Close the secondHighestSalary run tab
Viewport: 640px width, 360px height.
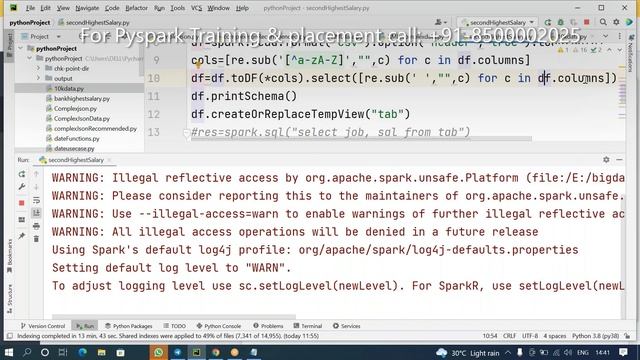point(109,160)
